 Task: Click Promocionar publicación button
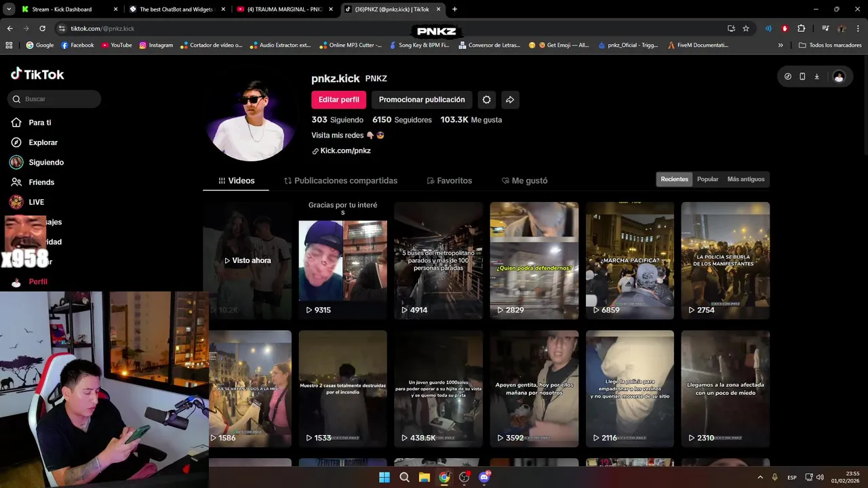click(x=422, y=100)
